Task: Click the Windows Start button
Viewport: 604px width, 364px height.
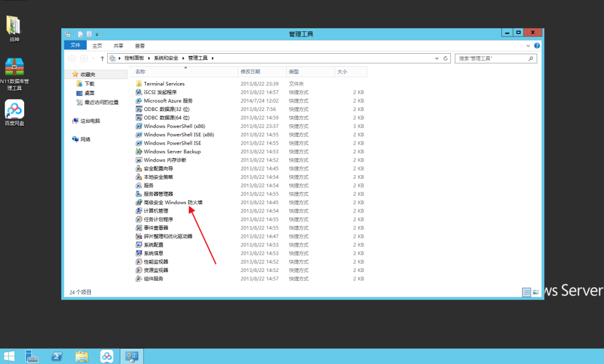Action: [x=9, y=356]
